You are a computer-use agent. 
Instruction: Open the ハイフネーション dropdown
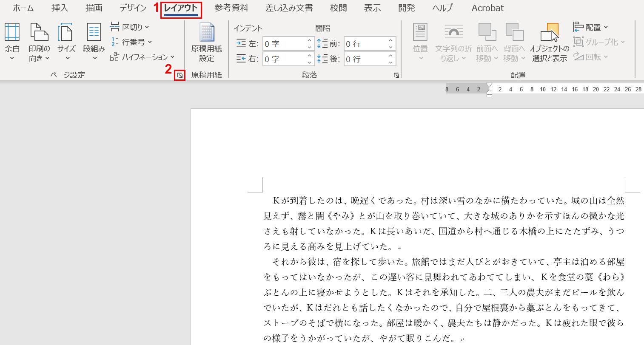pos(142,57)
